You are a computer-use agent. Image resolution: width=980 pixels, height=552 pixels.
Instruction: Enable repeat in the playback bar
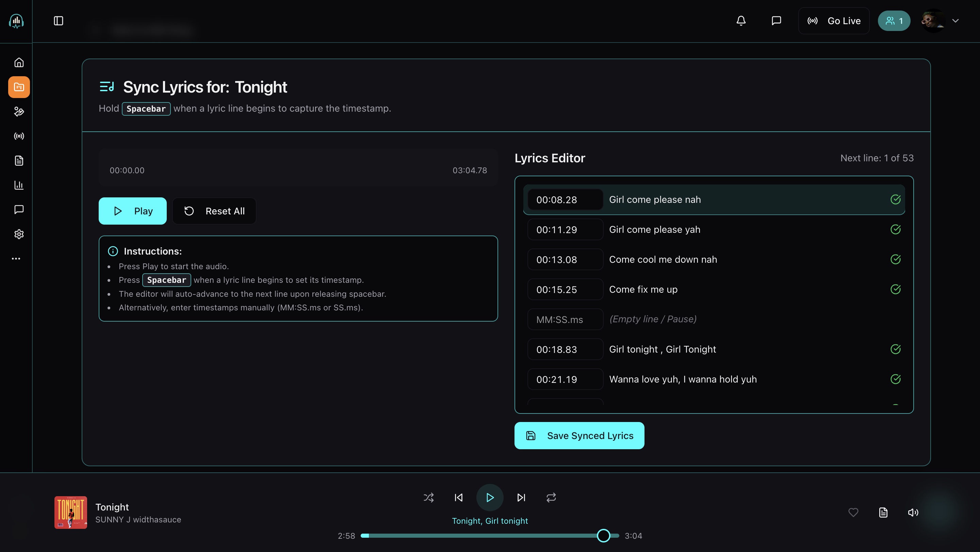pos(551,497)
